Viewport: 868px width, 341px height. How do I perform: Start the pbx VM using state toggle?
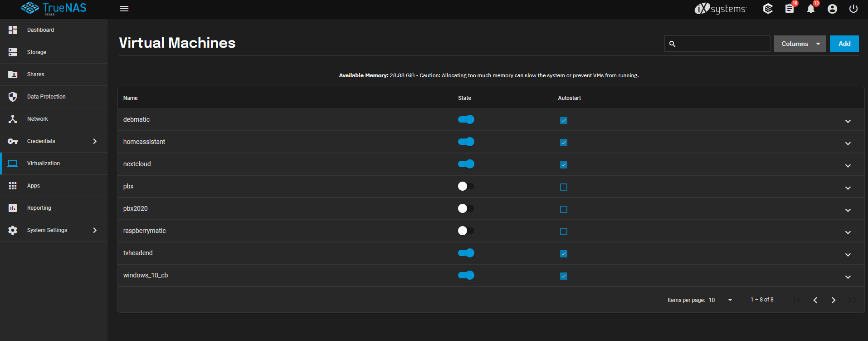pyautogui.click(x=466, y=186)
